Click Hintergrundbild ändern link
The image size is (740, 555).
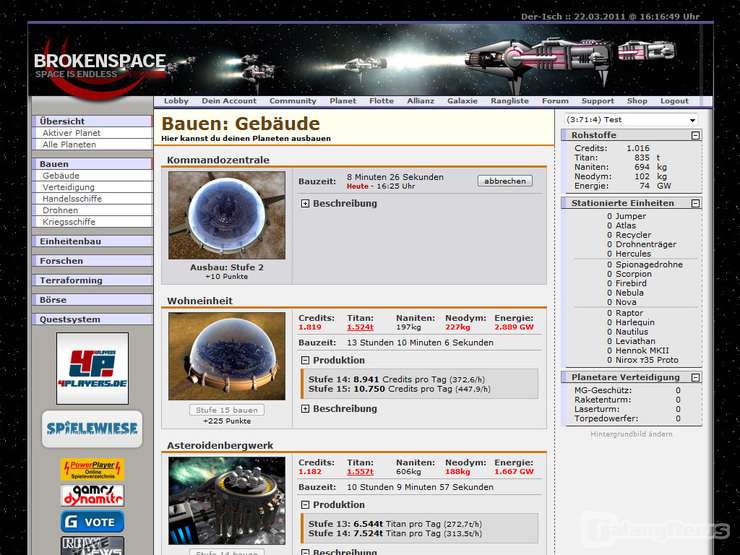[x=631, y=434]
